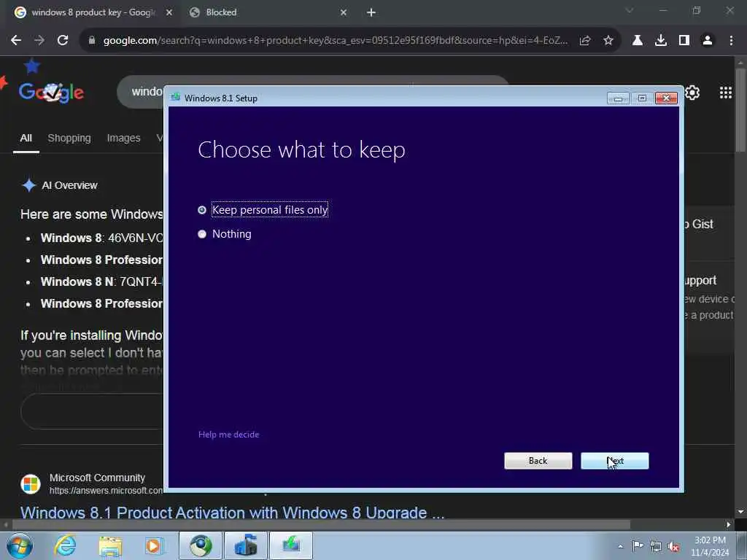Open the Chrome three-dot menu
Screen dimensions: 747x560
coord(731,41)
